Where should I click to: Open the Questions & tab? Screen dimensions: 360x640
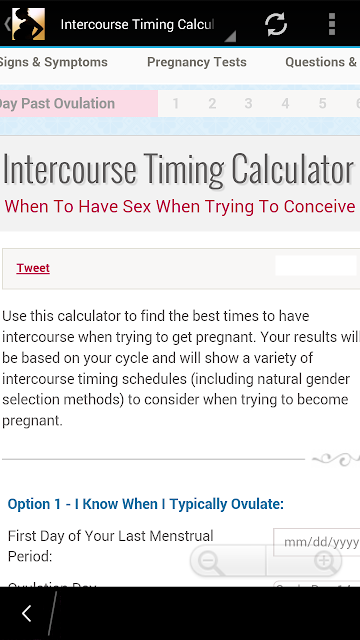pyautogui.click(x=322, y=62)
